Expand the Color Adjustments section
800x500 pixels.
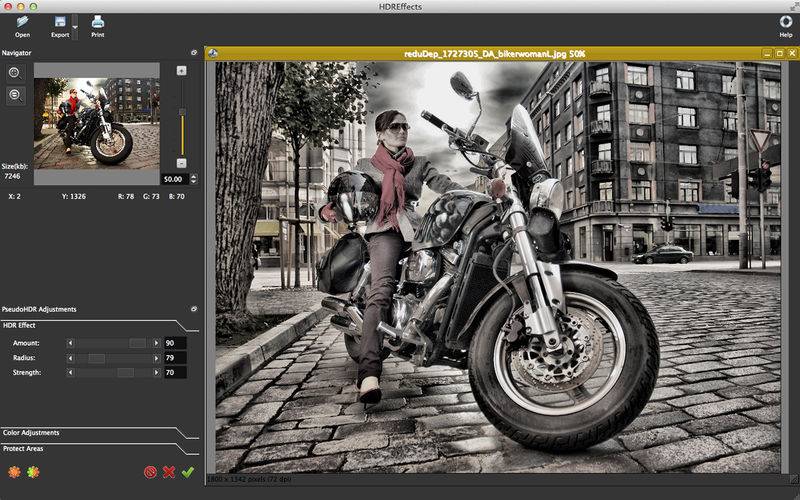click(x=32, y=433)
